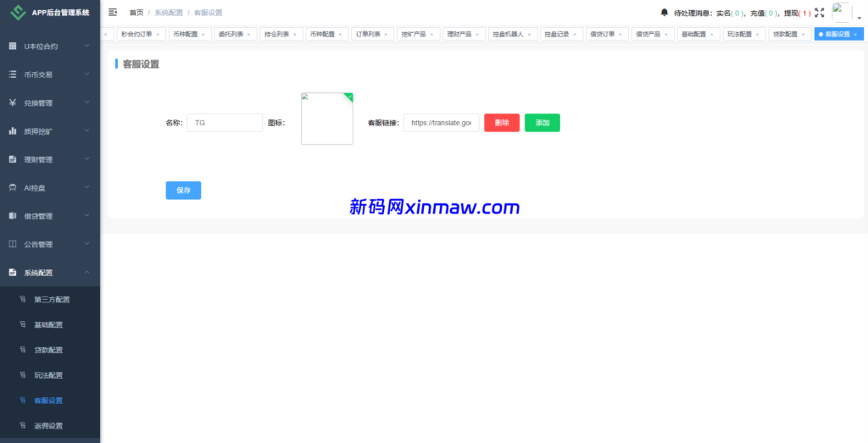Collapse the 系统配置 menu chevron
The image size is (868, 443).
tap(87, 273)
